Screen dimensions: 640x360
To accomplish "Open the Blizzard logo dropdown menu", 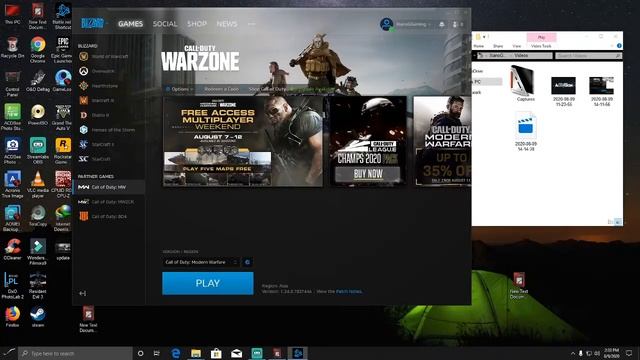I will 94,24.
